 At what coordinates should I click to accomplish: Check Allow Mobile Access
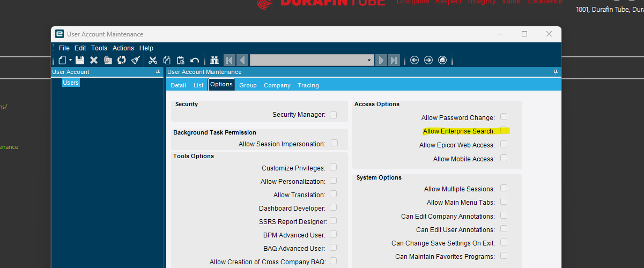504,158
